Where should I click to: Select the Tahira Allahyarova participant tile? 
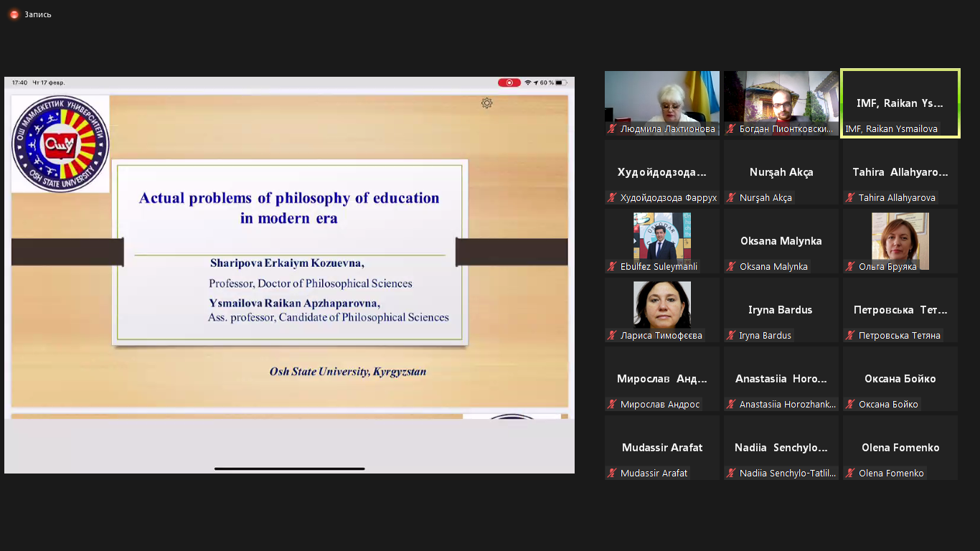coord(900,172)
